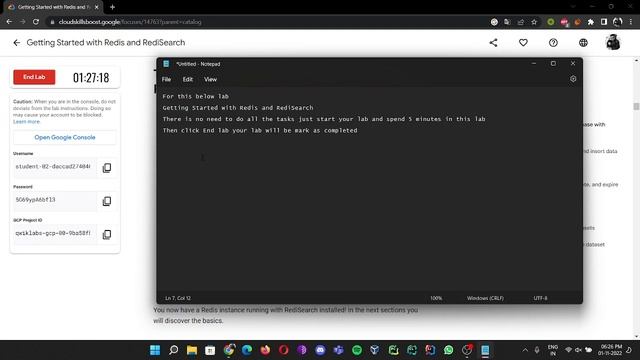This screenshot has width=640, height=360.
Task: Copy the Password with its copy icon
Action: pyautogui.click(x=107, y=201)
